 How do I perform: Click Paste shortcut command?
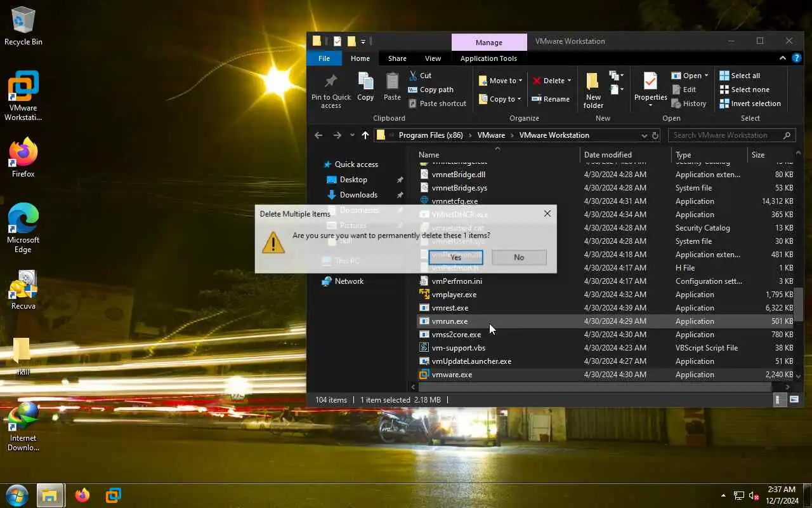[x=437, y=104]
